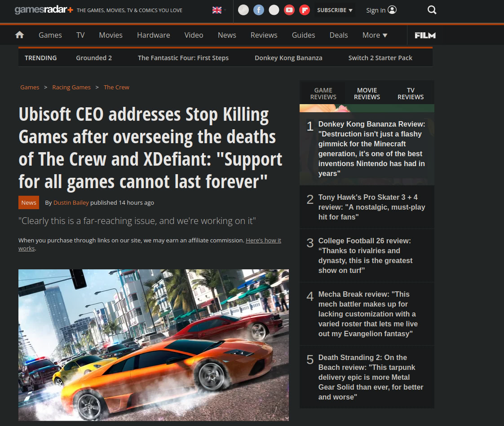Screen dimensions: 504x426
Task: Open the Deals navigation item
Action: point(338,35)
